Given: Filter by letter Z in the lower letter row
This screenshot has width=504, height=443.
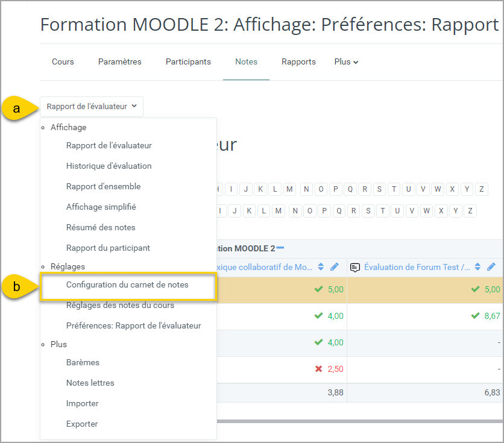Looking at the screenshot, I should 470,211.
